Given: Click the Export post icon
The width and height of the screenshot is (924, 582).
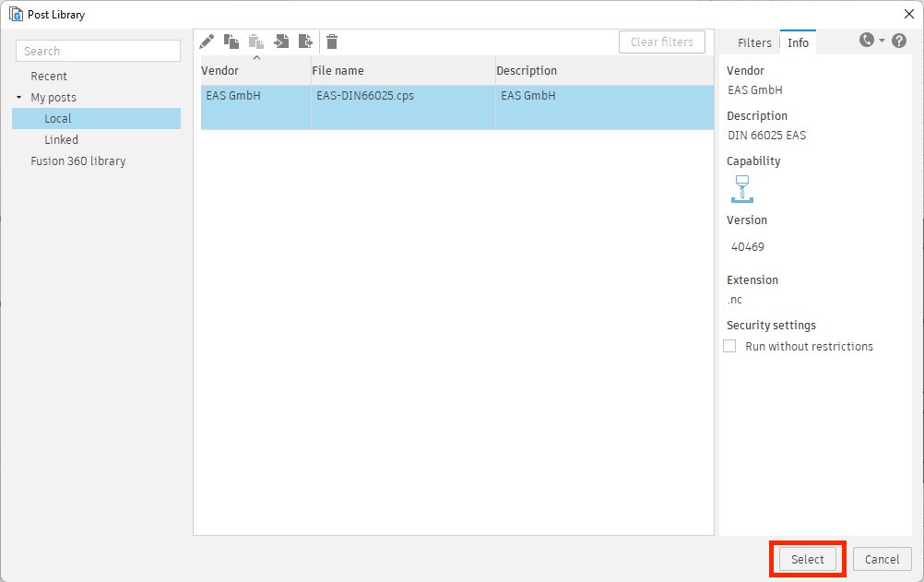Looking at the screenshot, I should pos(305,42).
